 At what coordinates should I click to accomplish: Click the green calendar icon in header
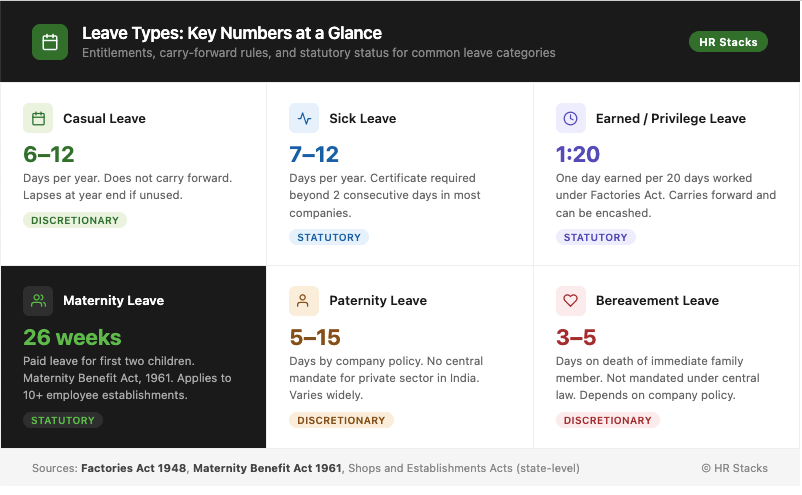coord(50,42)
